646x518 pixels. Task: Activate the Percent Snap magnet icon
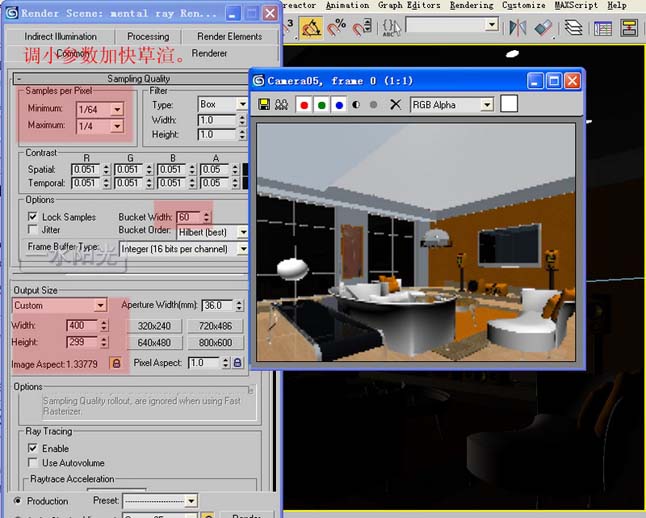[337, 27]
